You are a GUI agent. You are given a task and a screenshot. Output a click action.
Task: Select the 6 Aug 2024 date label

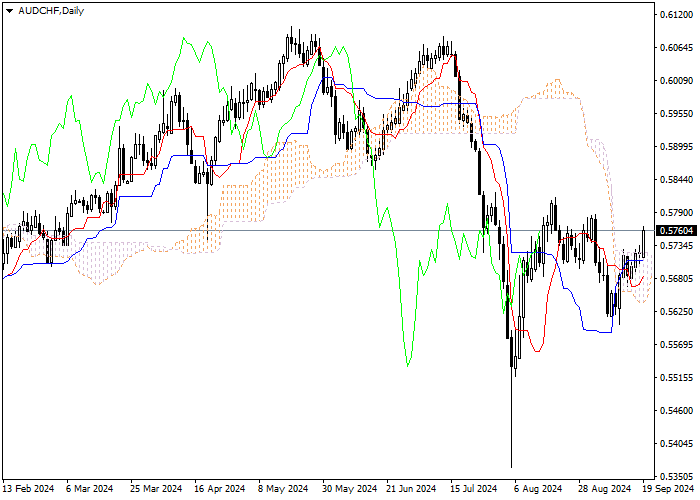tap(538, 489)
